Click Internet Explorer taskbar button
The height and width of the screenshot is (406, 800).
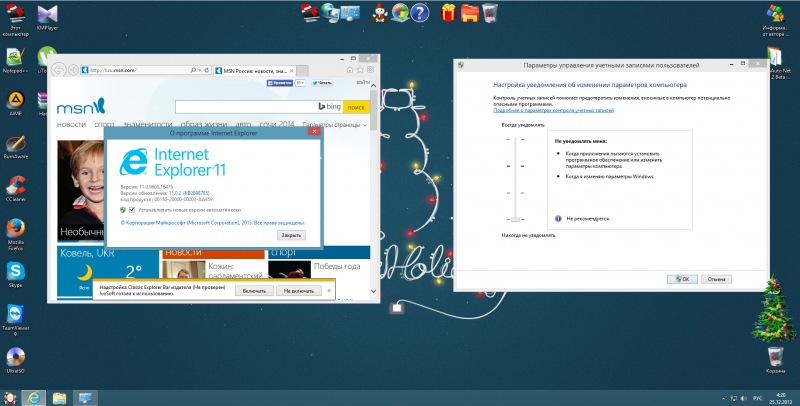(x=34, y=398)
